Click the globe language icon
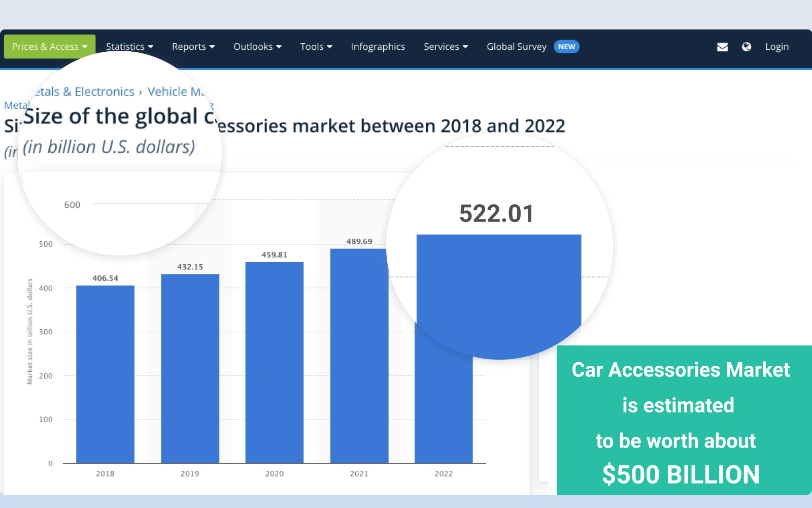Screen dimensions: 812x508 746,47
